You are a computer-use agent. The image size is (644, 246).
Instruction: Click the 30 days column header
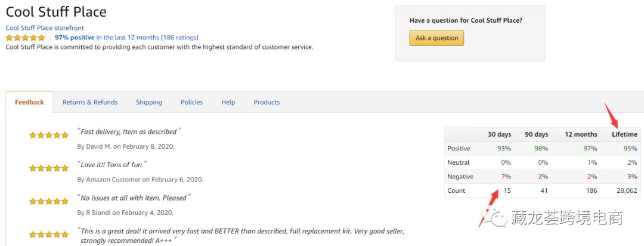[x=500, y=134]
